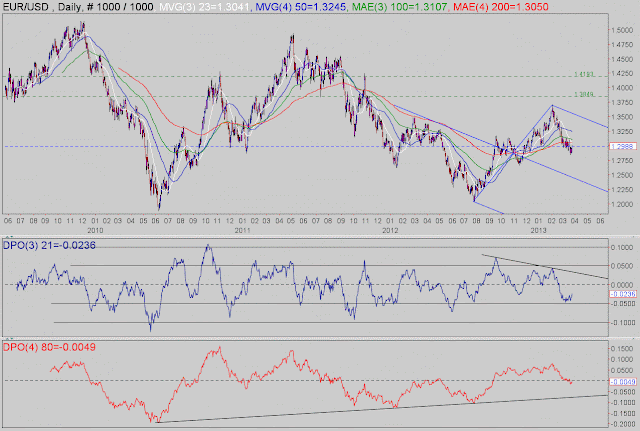
Task: Click the -0.1000 label on DPO(3) axis
Action: coord(621,322)
